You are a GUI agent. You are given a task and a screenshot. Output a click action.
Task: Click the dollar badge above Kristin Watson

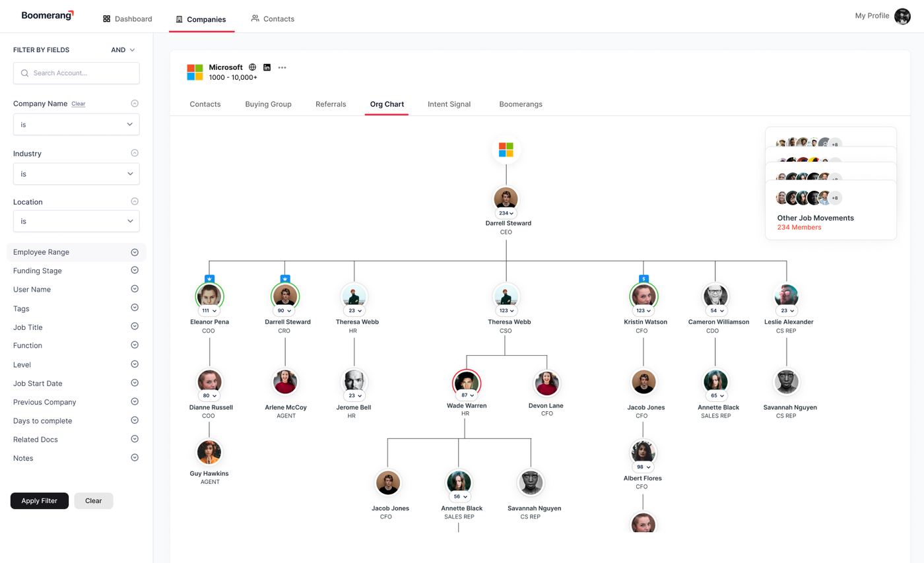[x=643, y=279]
